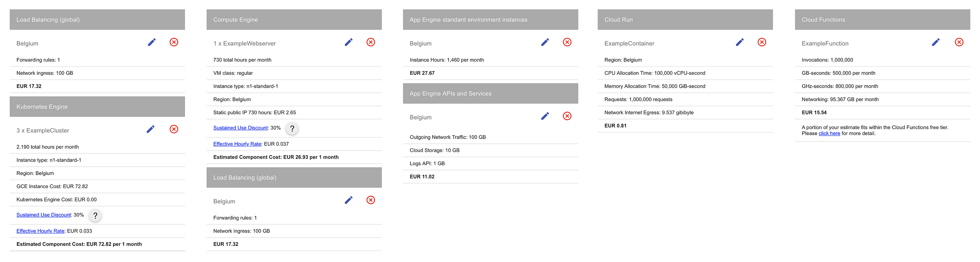
Task: Edit the first Load Balancing Belgium entry
Action: [152, 42]
